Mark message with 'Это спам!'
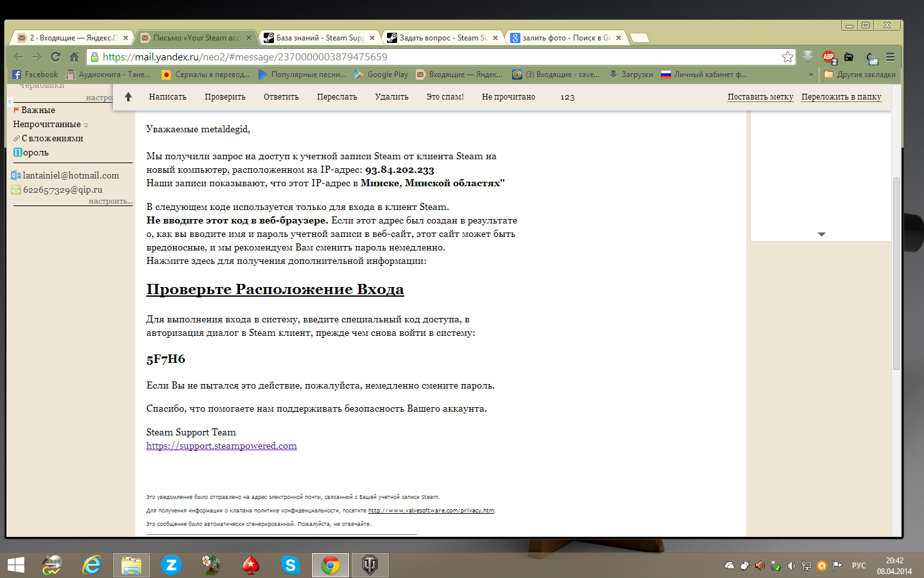 445,97
